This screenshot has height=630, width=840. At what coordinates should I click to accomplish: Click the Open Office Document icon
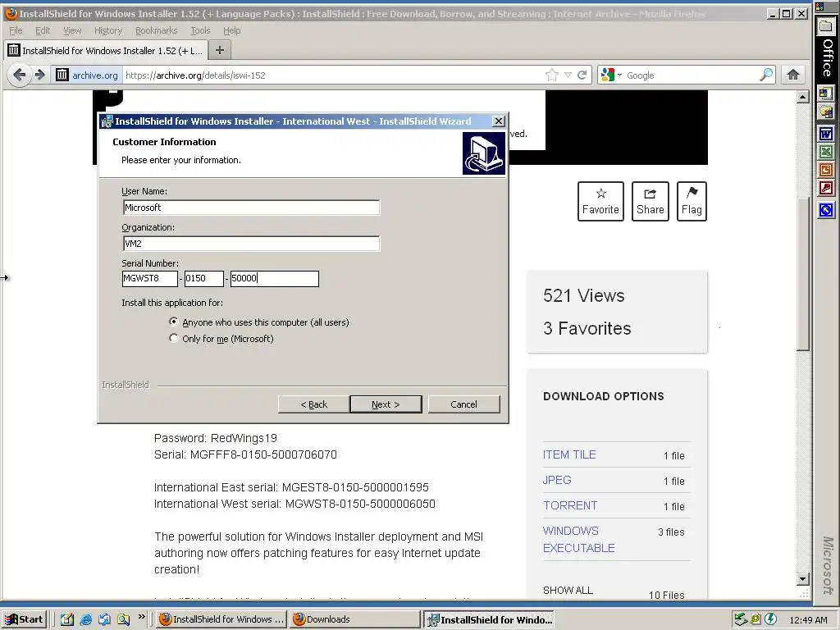[x=826, y=112]
